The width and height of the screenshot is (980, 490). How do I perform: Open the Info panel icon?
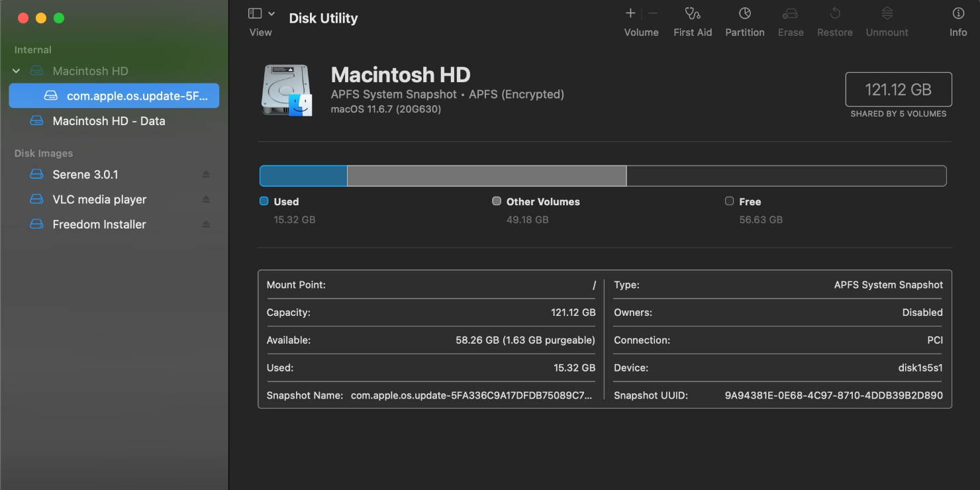958,13
